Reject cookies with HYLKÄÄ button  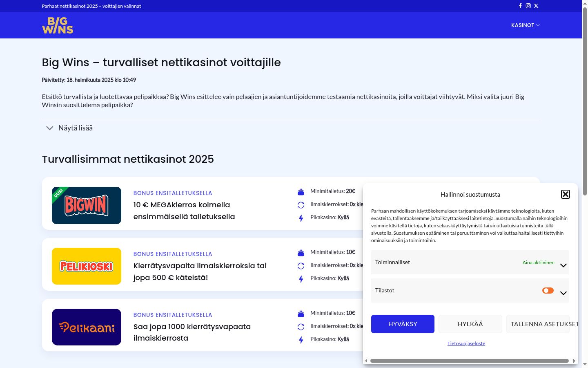coord(470,324)
